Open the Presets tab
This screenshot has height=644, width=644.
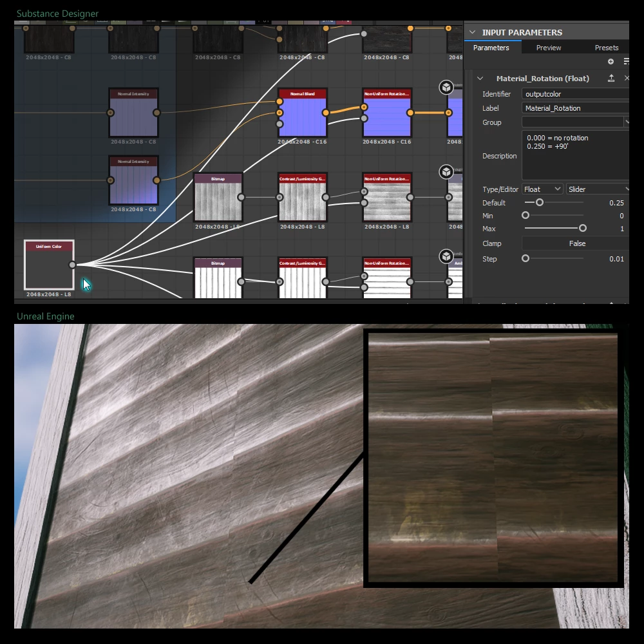(606, 48)
